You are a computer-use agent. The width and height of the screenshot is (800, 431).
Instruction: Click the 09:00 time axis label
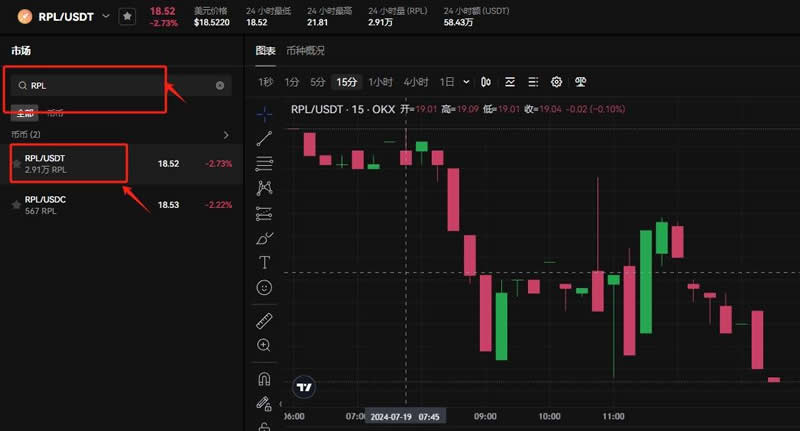click(485, 417)
